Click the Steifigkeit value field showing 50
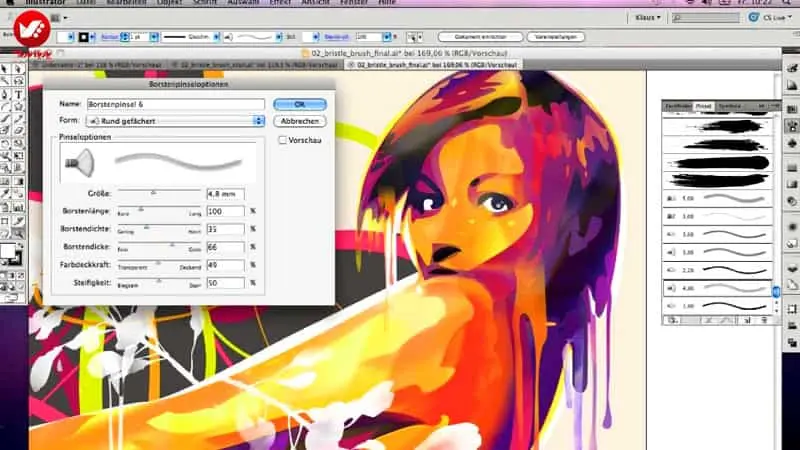Screen dimensions: 800x450 tap(225, 283)
